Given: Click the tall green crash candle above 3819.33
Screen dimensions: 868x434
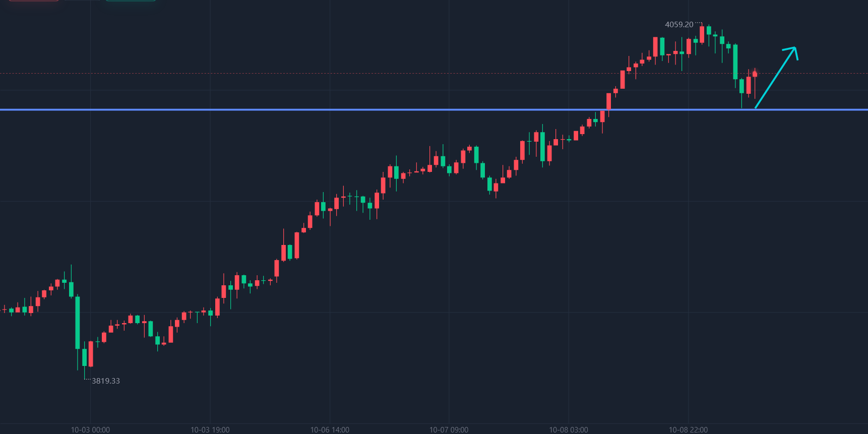Looking at the screenshot, I should tap(78, 323).
